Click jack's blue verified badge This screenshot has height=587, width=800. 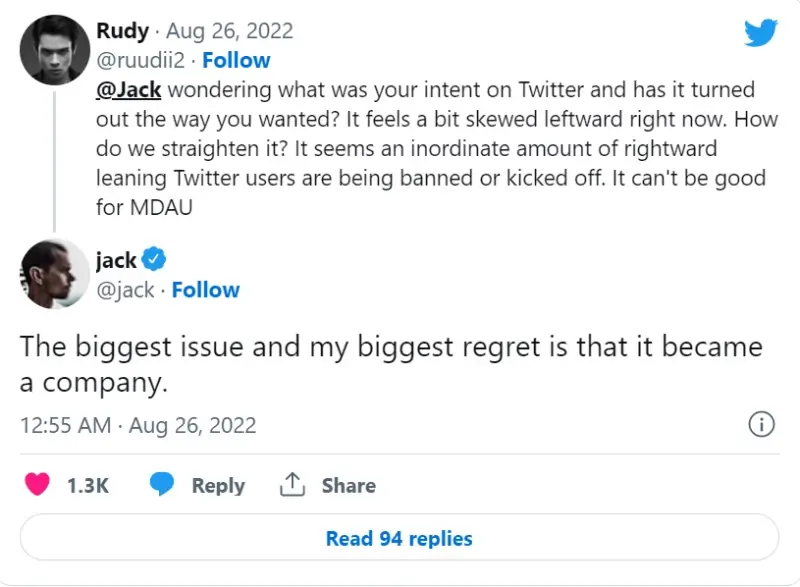pyautogui.click(x=153, y=260)
